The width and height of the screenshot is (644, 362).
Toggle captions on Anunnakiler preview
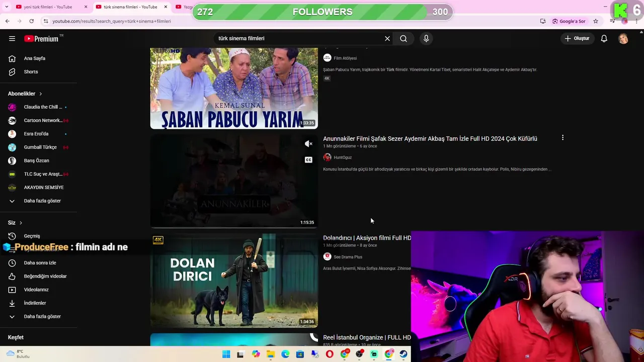tap(308, 160)
